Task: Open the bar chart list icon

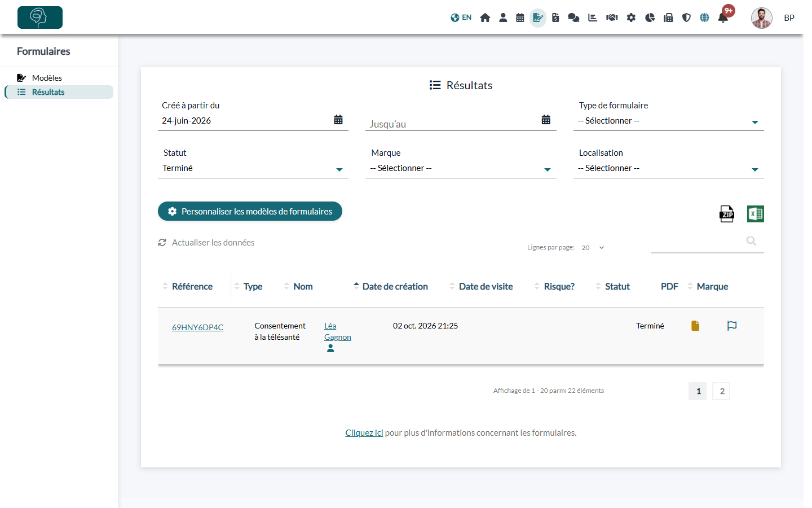Action: click(x=593, y=17)
